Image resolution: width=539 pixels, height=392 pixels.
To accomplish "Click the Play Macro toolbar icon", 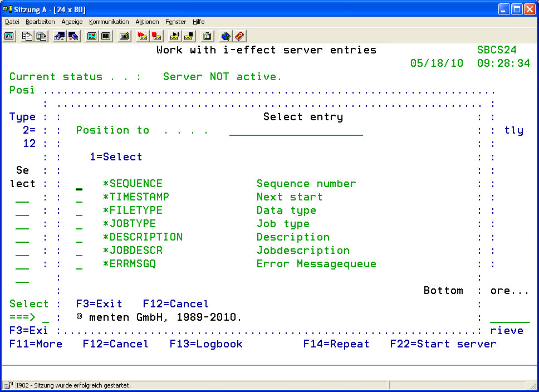I will 175,36.
